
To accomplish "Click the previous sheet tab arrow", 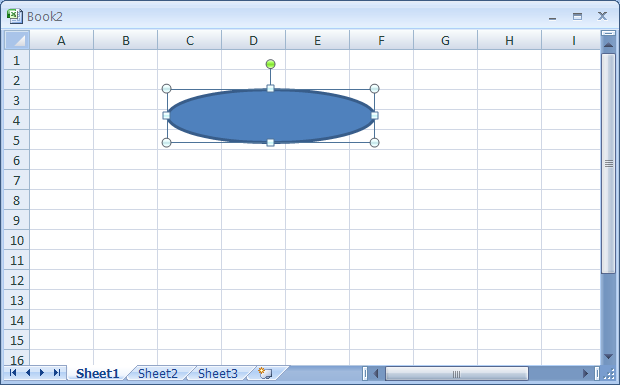I will (x=28, y=373).
